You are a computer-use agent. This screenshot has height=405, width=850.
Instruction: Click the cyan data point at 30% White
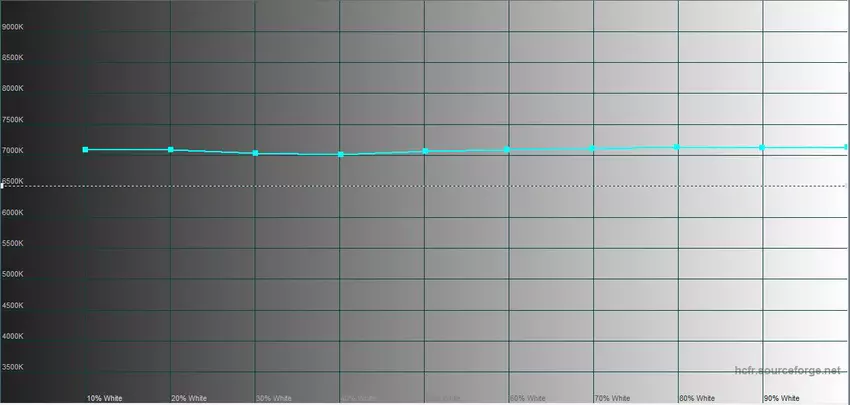tap(256, 153)
